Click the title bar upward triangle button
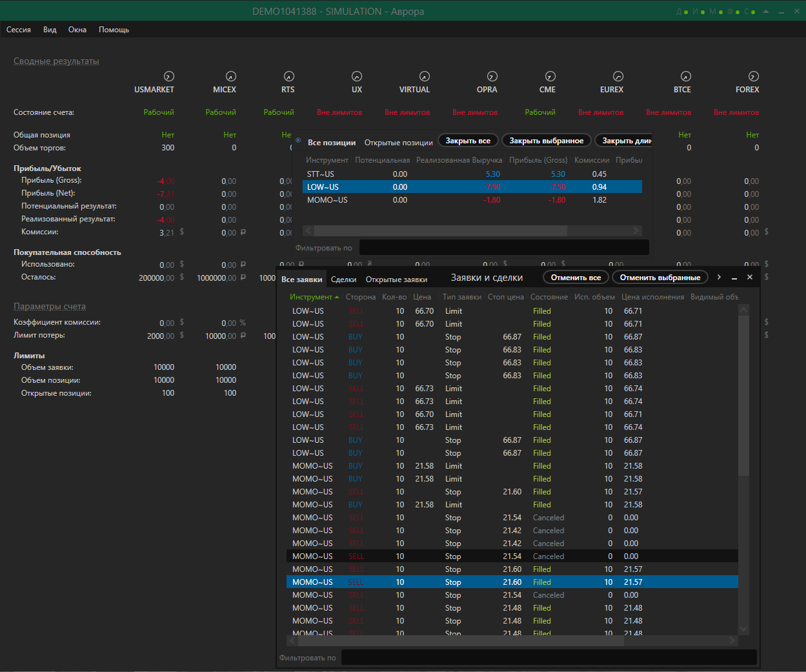Viewport: 806px width, 672px height. (x=766, y=12)
